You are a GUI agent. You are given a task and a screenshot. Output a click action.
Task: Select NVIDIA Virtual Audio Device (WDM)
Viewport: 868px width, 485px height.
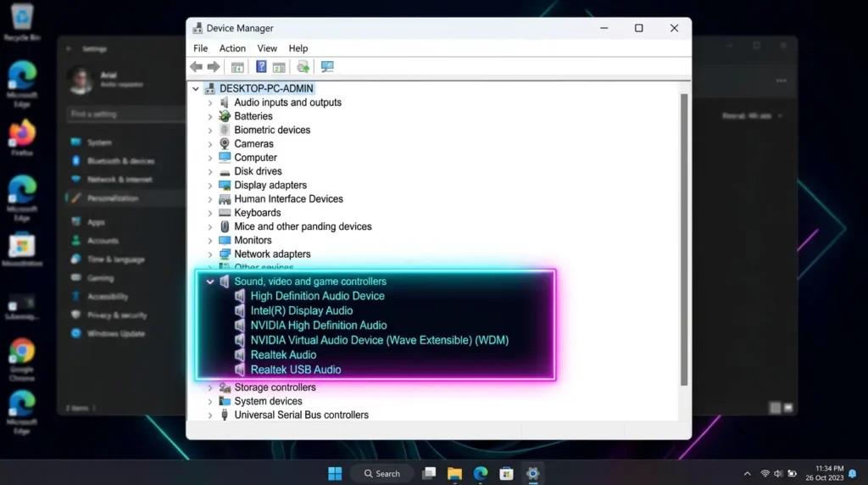tap(379, 340)
